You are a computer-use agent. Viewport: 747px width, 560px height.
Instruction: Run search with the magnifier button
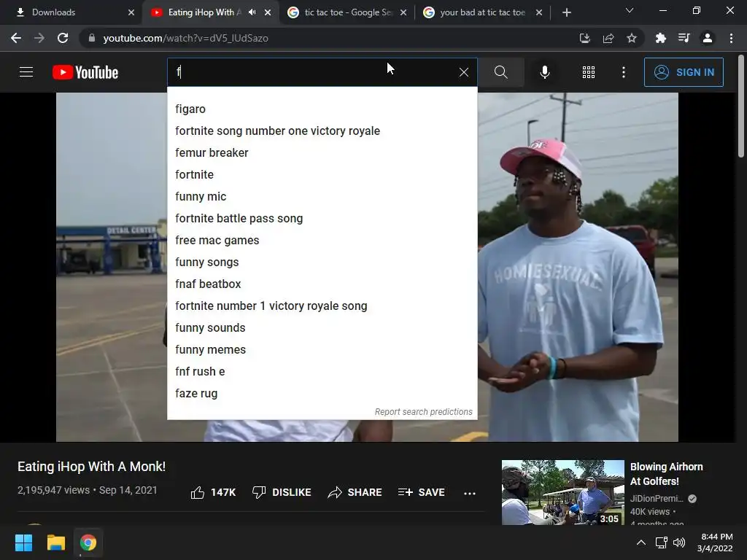pyautogui.click(x=500, y=72)
